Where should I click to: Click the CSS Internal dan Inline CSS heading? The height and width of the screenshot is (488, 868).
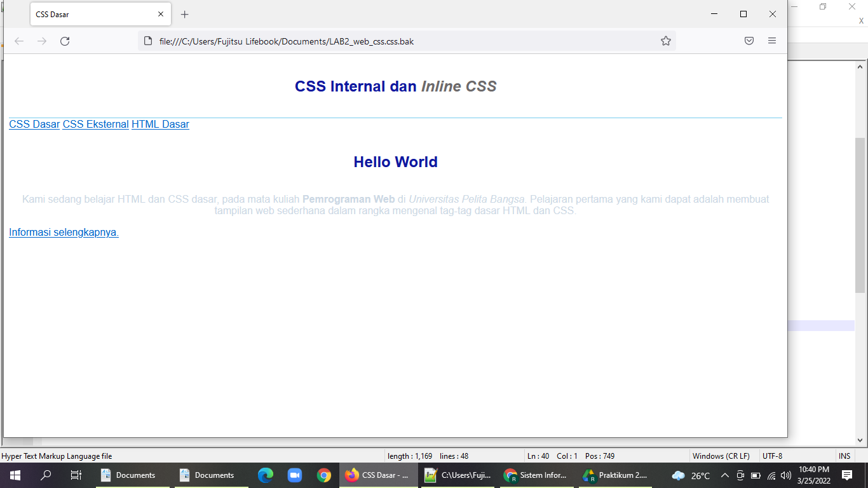[x=395, y=86]
